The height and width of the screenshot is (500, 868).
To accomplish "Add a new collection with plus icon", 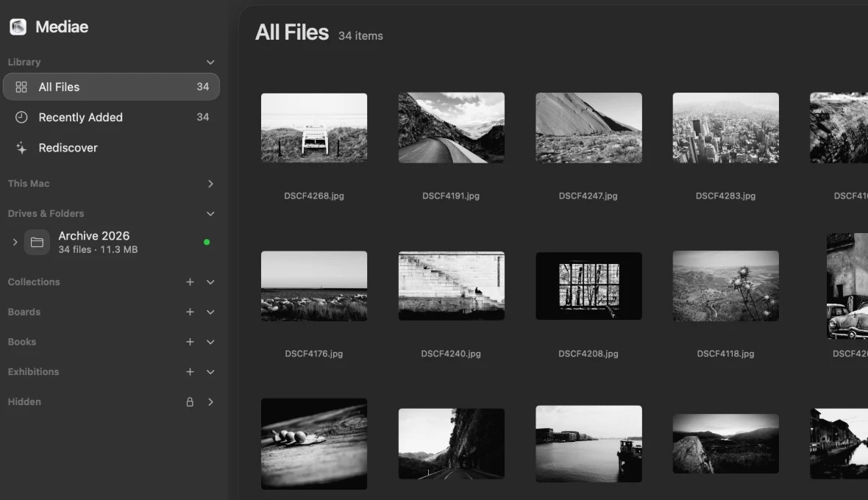I will 190,282.
